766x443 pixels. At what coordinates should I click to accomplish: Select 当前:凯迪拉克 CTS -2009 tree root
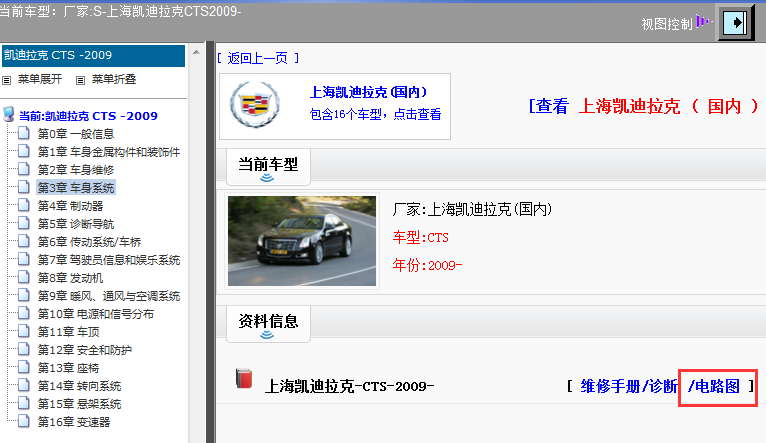pos(88,116)
